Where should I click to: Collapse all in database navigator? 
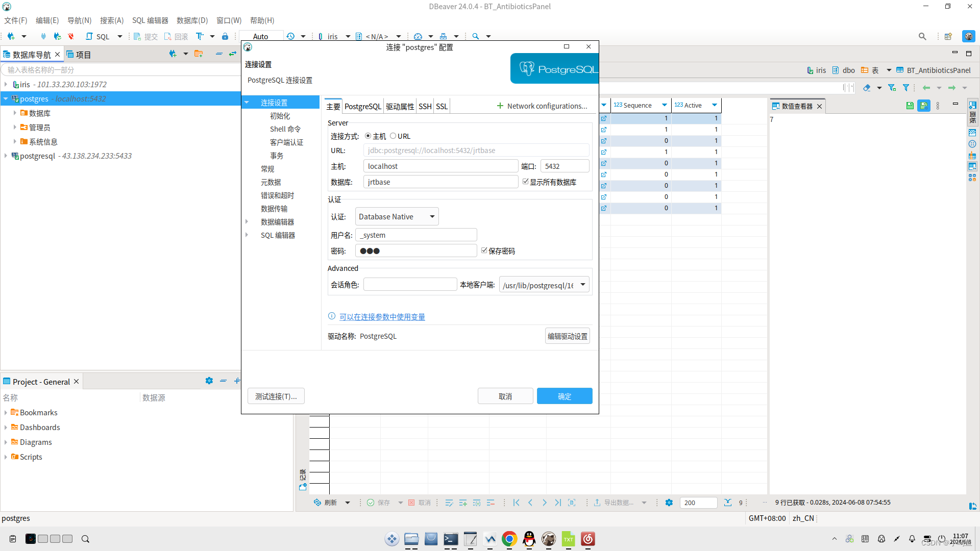(219, 54)
